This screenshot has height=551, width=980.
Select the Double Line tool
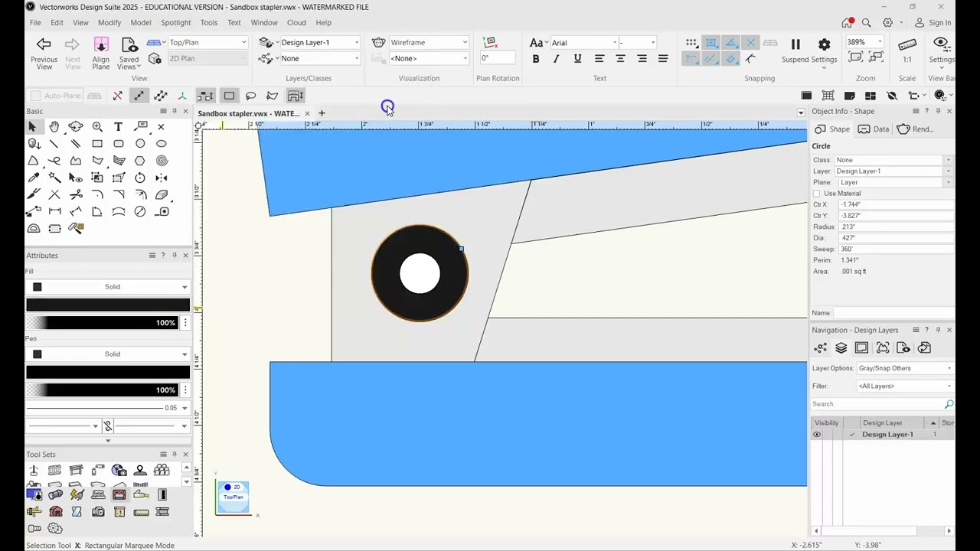(76, 144)
